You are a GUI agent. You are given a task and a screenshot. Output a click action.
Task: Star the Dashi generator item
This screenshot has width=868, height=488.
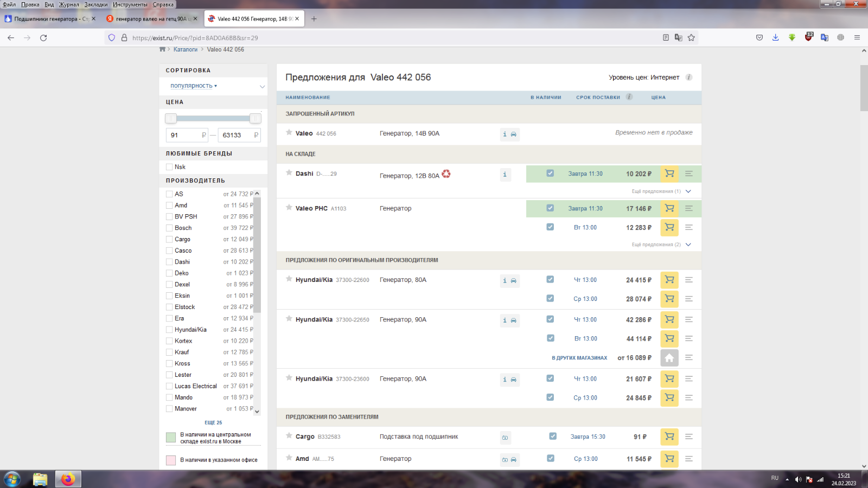289,173
